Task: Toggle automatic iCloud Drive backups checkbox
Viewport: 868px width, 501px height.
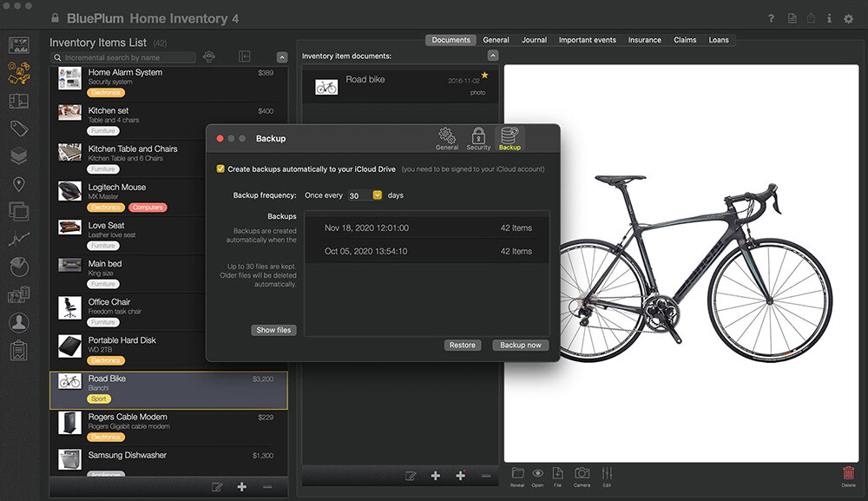Action: [x=220, y=168]
